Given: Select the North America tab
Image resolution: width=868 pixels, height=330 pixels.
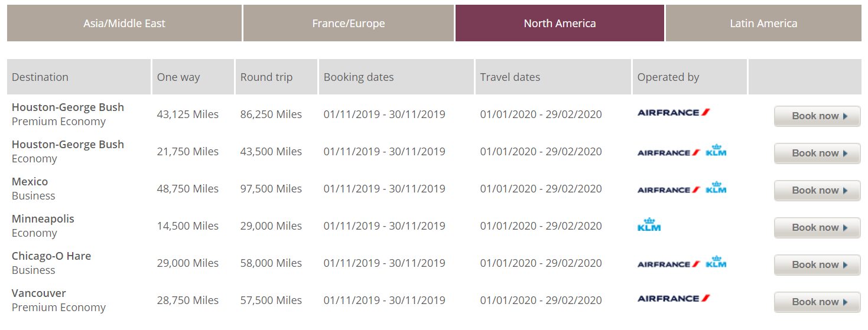Looking at the screenshot, I should point(560,24).
